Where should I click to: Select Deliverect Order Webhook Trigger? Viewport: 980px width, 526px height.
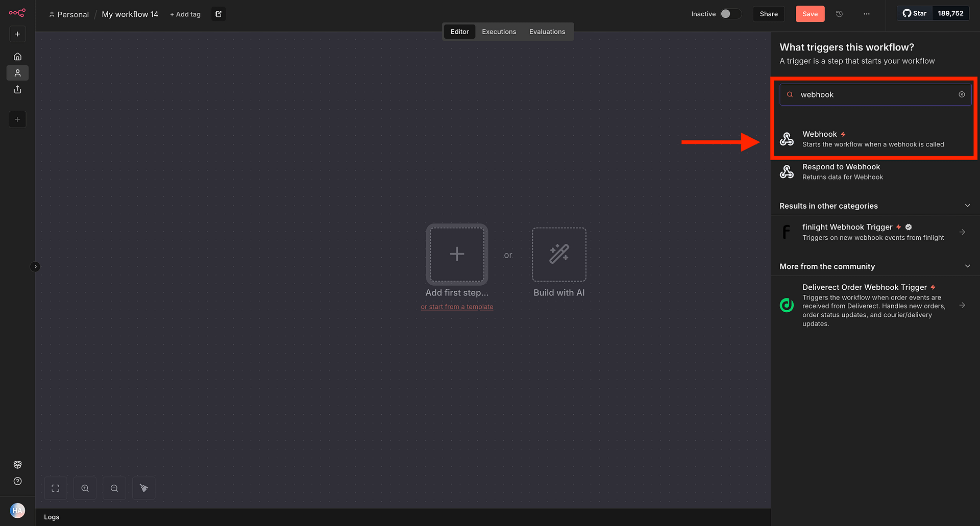point(875,305)
